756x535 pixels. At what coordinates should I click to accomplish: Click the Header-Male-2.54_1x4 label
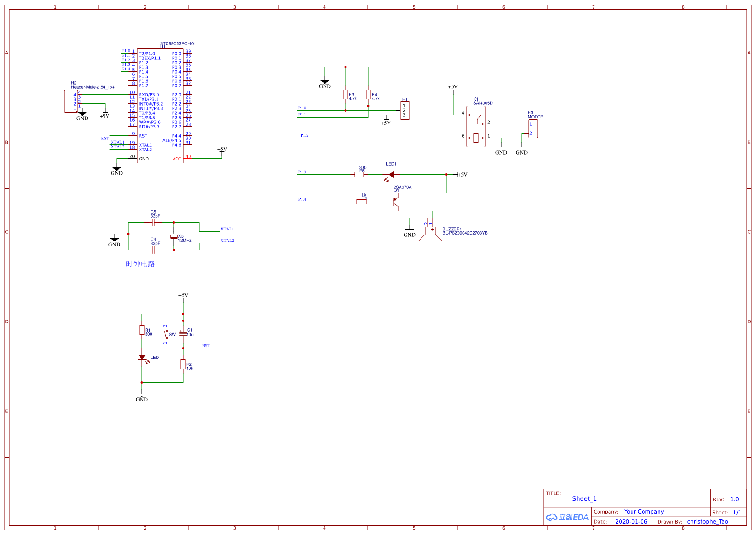point(93,87)
